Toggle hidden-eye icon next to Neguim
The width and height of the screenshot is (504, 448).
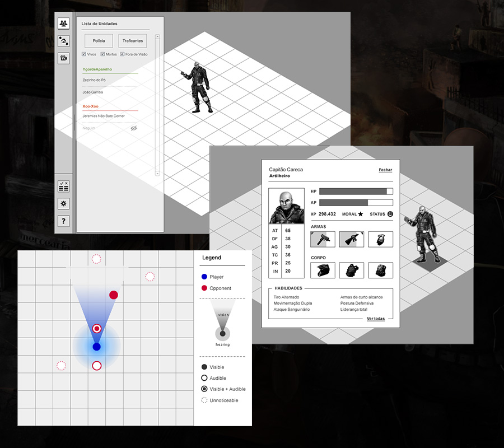134,128
